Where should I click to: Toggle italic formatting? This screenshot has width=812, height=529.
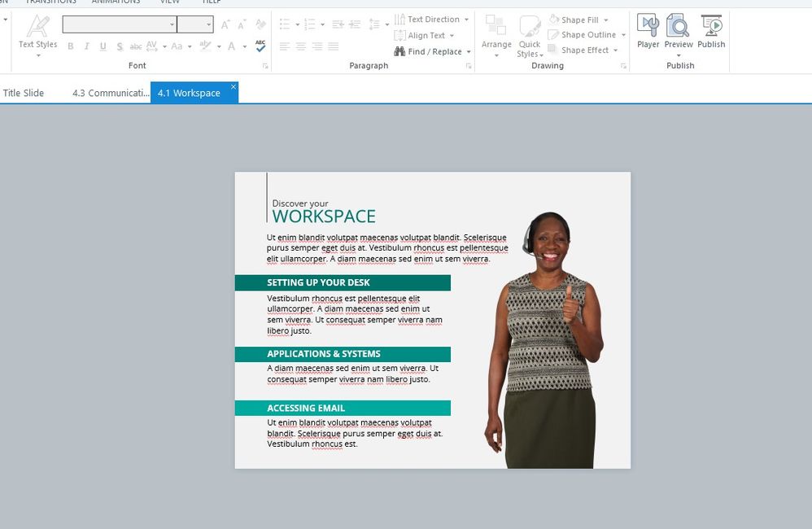(86, 46)
